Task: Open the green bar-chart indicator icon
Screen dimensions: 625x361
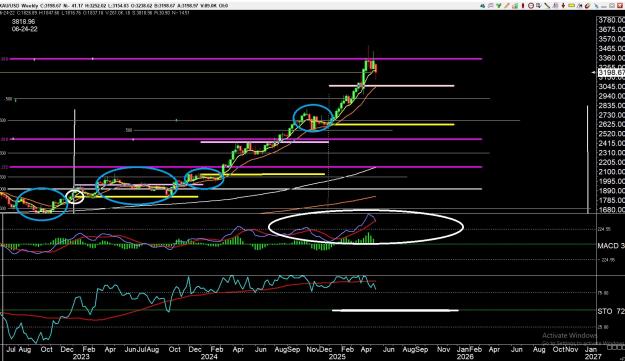Action: tap(515, 6)
